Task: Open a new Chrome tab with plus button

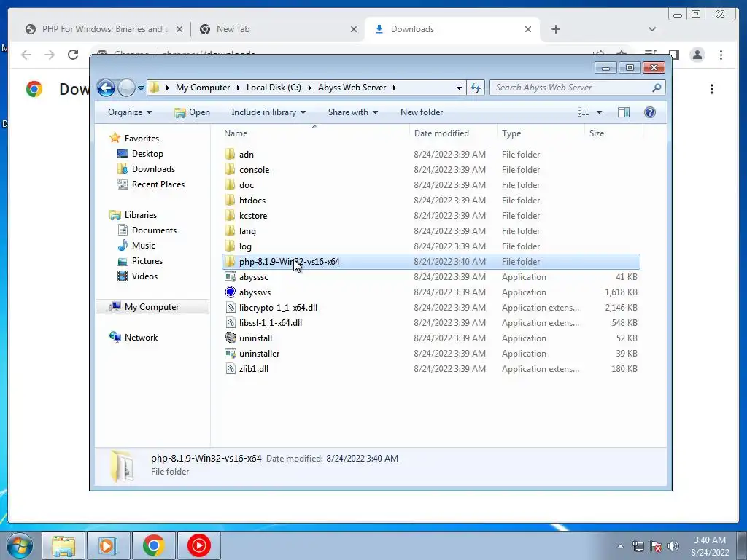Action: pyautogui.click(x=555, y=29)
